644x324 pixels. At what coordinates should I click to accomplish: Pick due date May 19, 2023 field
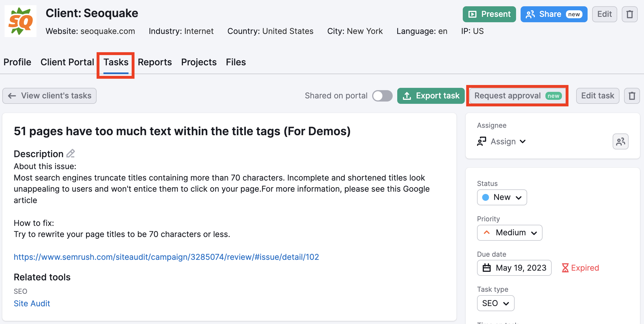click(514, 268)
